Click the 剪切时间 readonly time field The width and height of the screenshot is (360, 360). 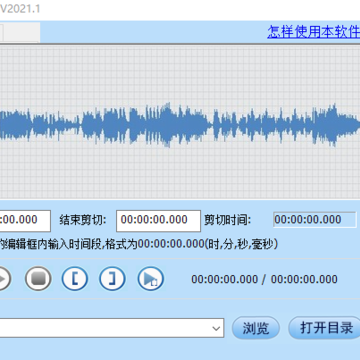point(314,220)
